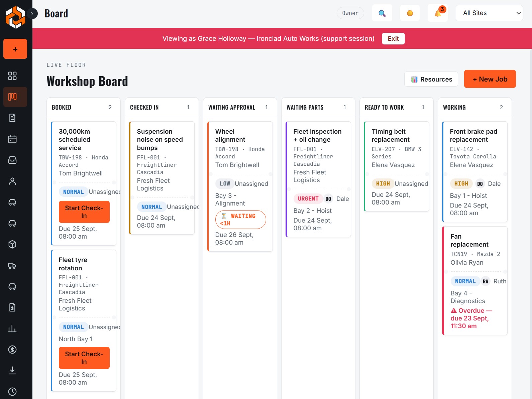
Task: Click the orange plus quick-add button
Action: tap(15, 49)
